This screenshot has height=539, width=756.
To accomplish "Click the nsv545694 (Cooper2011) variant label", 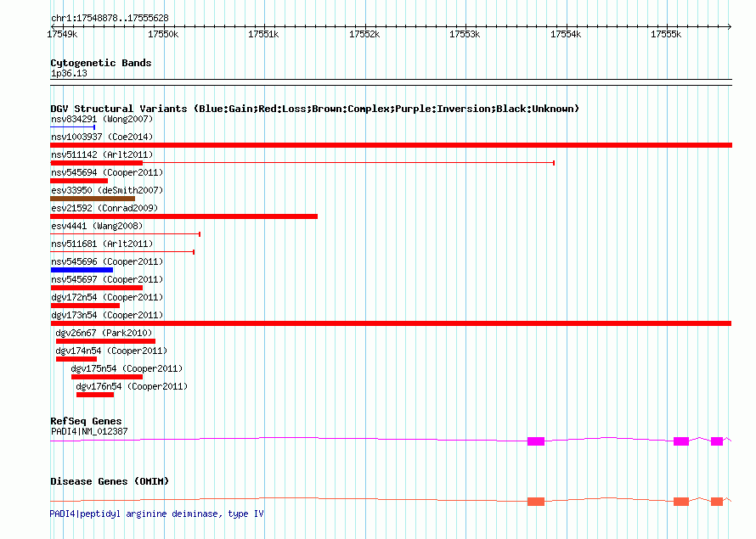I will tap(107, 172).
